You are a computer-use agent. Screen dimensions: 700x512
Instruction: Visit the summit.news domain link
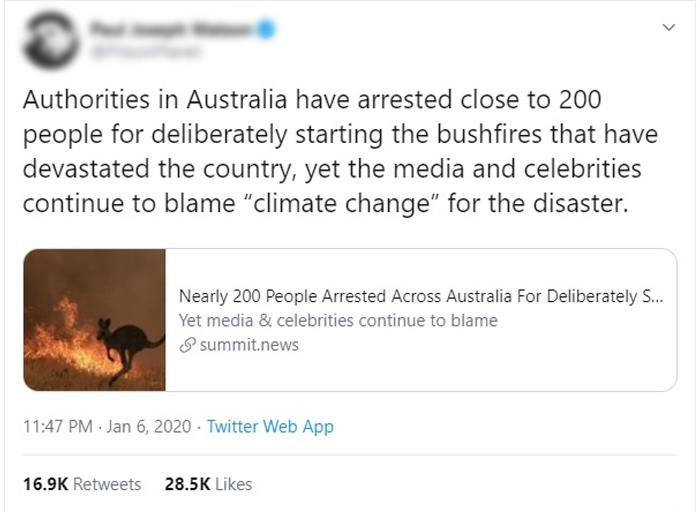pos(249,345)
